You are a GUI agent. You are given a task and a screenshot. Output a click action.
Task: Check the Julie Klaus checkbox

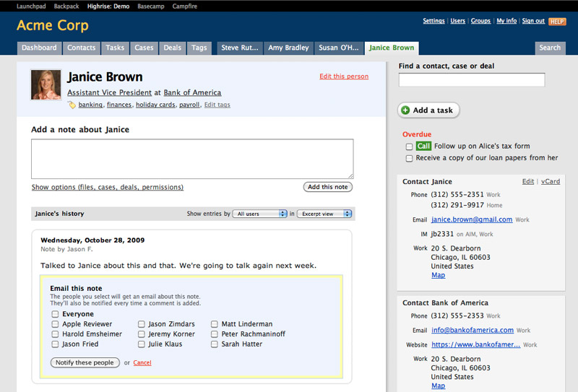point(141,344)
